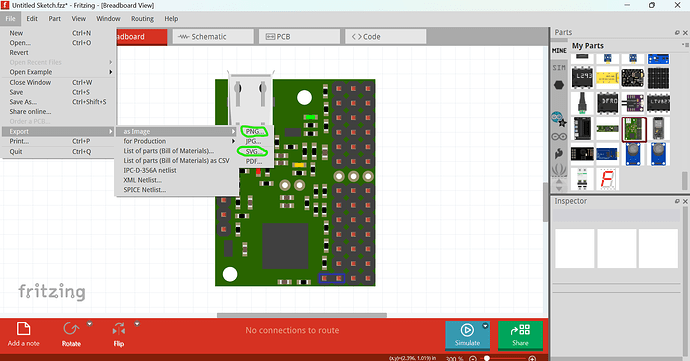Click the canvas horizontal scrollbar
This screenshot has width=690, height=361.
(x=302, y=315)
